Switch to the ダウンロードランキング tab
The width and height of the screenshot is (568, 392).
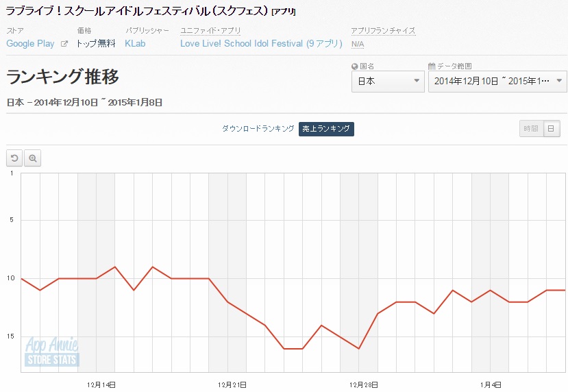click(x=258, y=129)
